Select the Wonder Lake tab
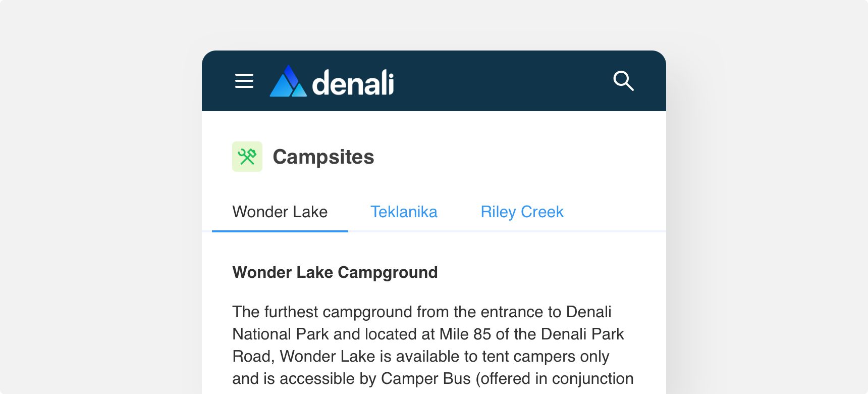 coord(280,212)
